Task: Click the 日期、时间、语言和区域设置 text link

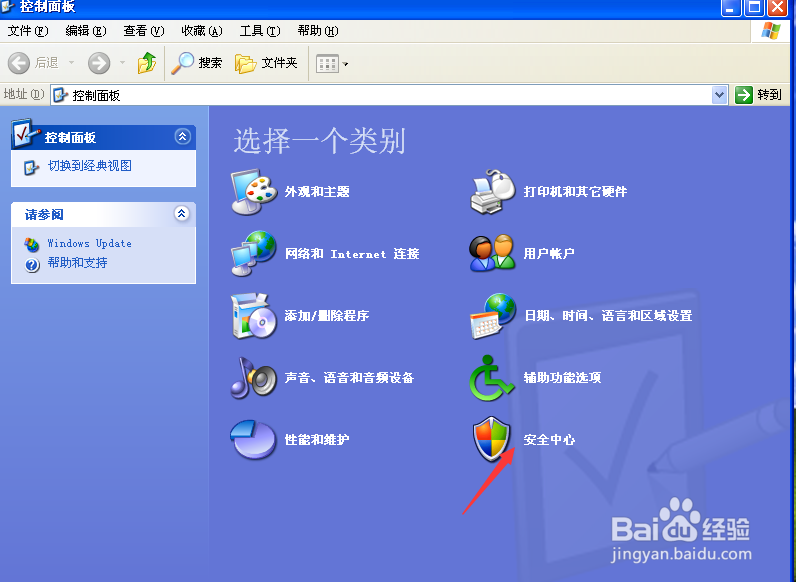Action: coord(608,315)
